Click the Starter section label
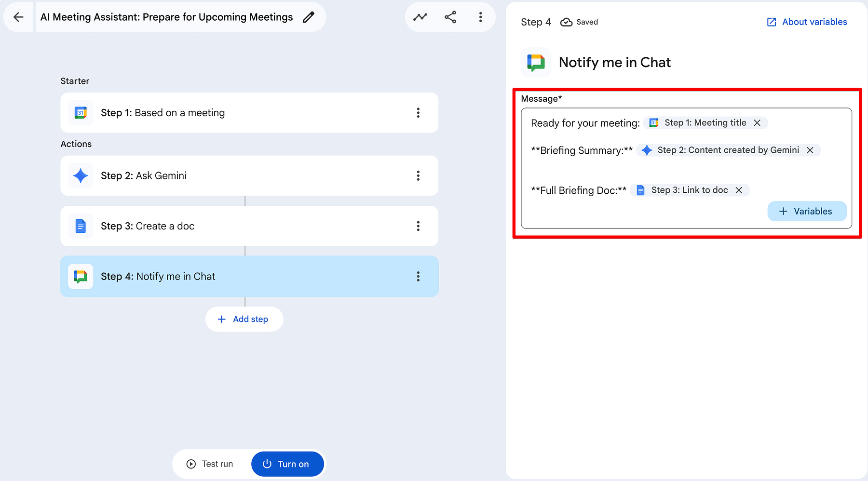868x481 pixels. (x=75, y=81)
